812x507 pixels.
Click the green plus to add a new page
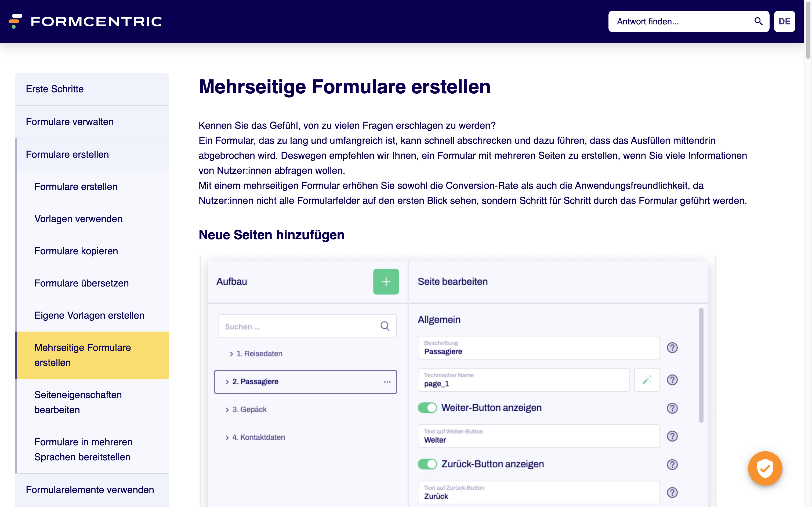[x=386, y=282]
